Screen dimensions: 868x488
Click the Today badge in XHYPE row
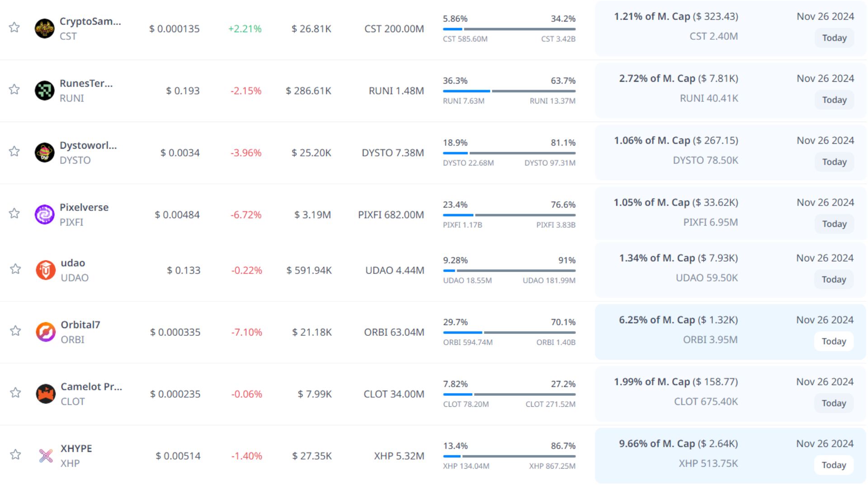pyautogui.click(x=834, y=465)
